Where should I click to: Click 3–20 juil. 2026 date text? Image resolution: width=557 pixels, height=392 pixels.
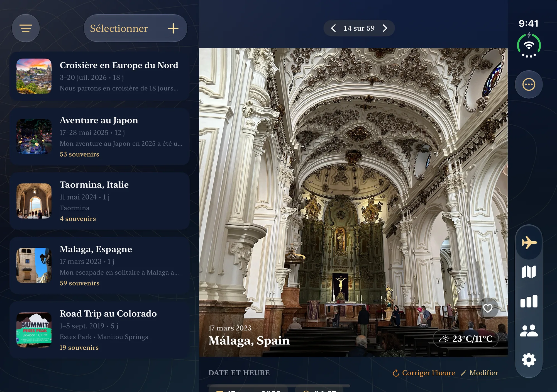pyautogui.click(x=83, y=77)
